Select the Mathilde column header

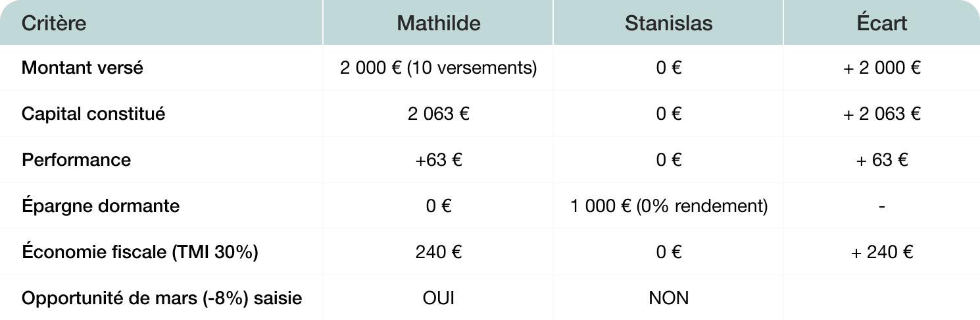(438, 24)
